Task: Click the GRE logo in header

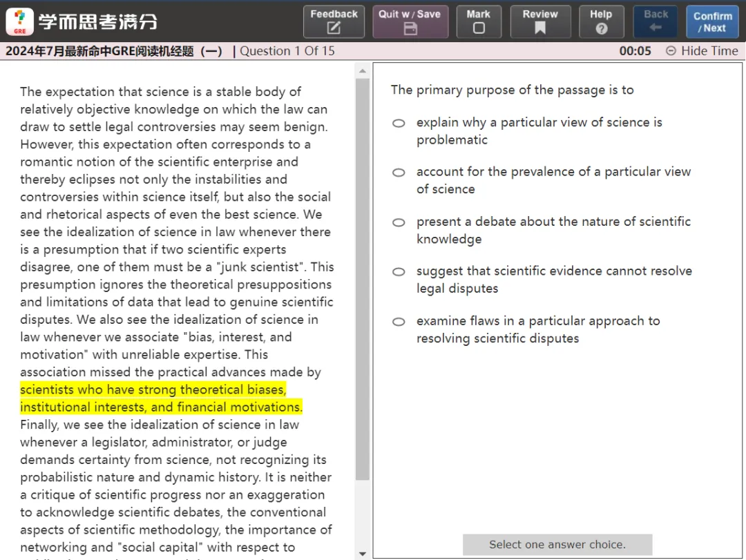Action: [x=20, y=21]
